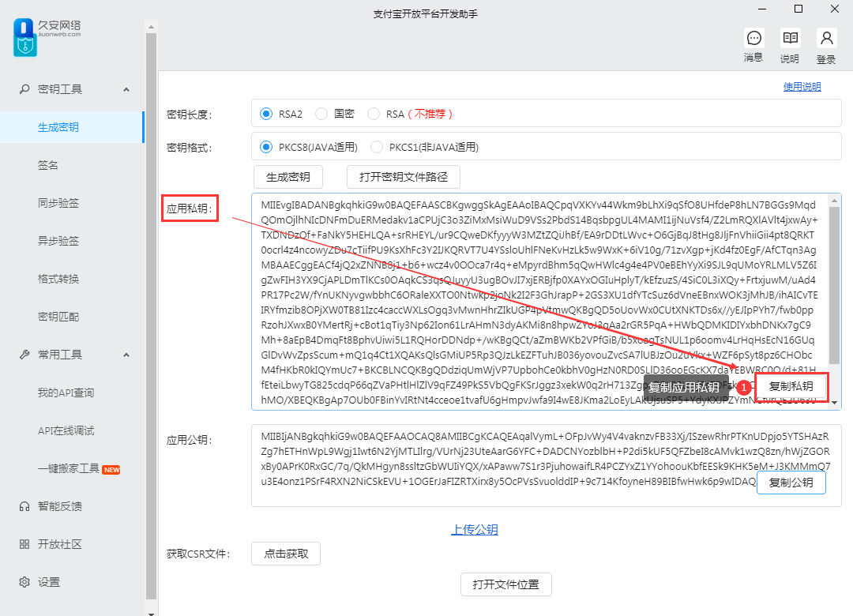Select PKCS1(非JAVA适用) key format
The width and height of the screenshot is (853, 616).
tap(377, 147)
